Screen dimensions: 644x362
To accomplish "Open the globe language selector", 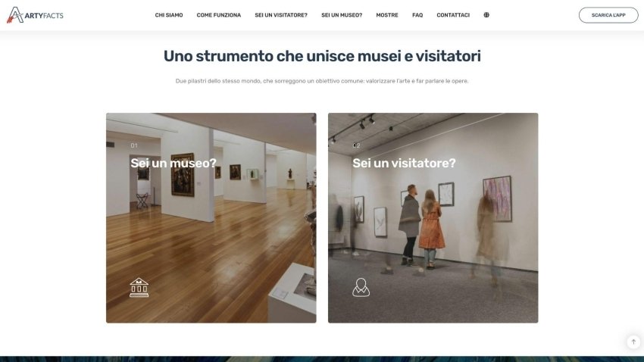I will (x=486, y=15).
